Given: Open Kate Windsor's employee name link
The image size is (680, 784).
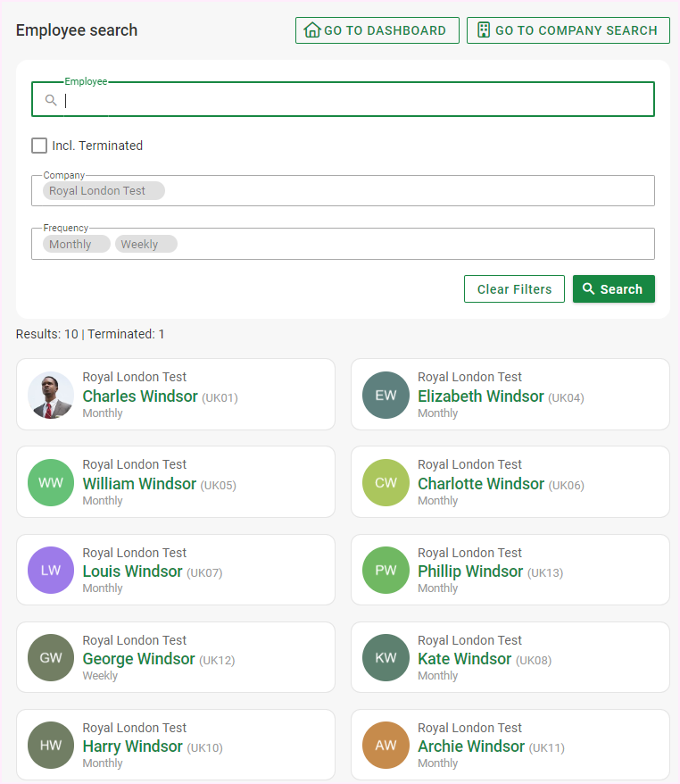Looking at the screenshot, I should [x=464, y=659].
